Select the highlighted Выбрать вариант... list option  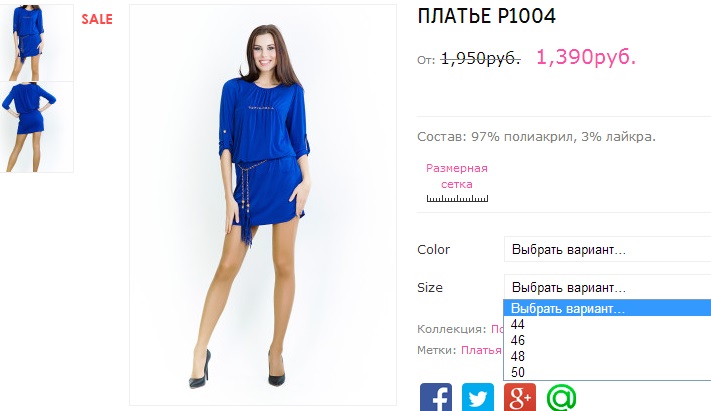[x=607, y=308]
